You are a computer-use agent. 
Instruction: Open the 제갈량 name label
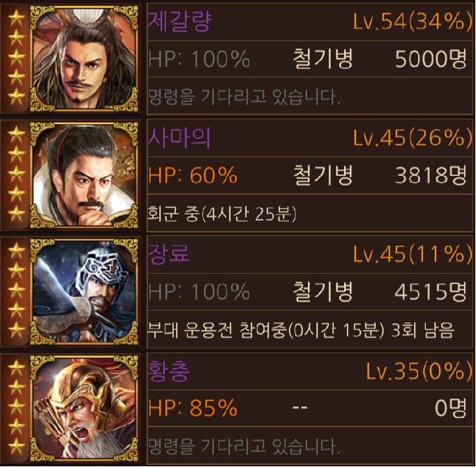point(179,21)
